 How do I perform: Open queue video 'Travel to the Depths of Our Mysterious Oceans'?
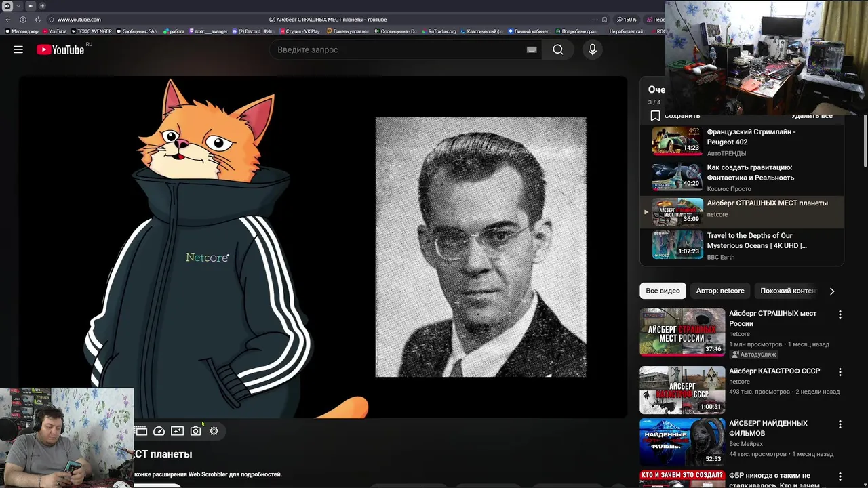tap(742, 245)
